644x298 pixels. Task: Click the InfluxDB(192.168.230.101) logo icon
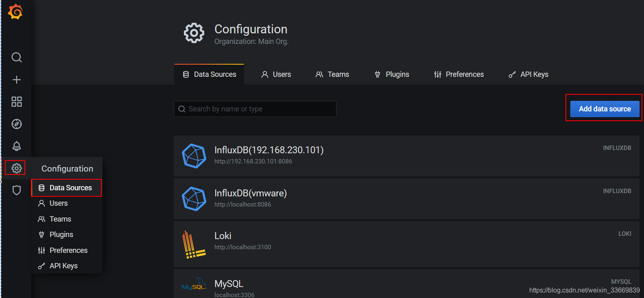[x=194, y=156]
